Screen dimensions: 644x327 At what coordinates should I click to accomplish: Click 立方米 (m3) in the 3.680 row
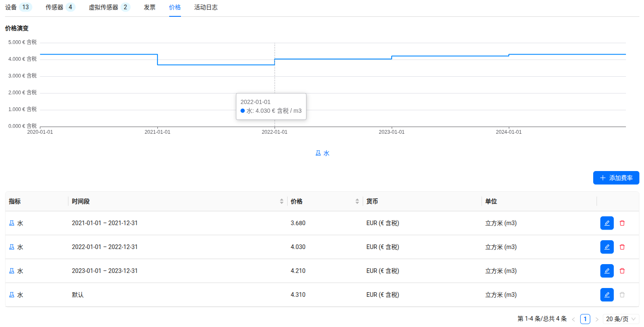[x=501, y=223]
